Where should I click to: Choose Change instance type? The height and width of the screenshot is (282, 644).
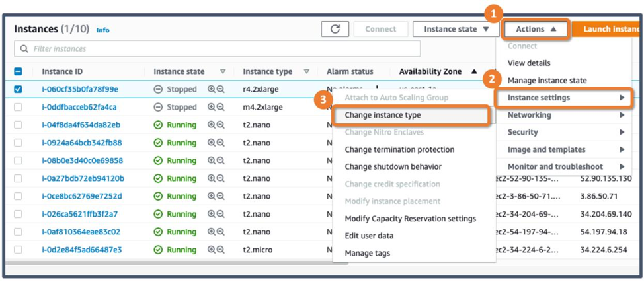(x=411, y=116)
